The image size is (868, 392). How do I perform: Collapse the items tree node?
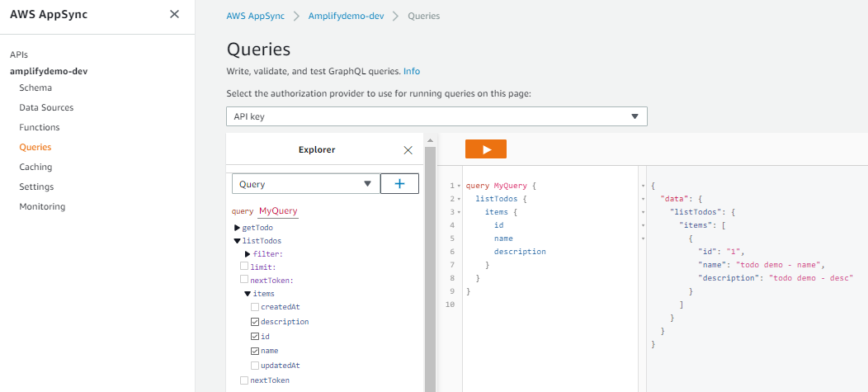[x=248, y=294]
